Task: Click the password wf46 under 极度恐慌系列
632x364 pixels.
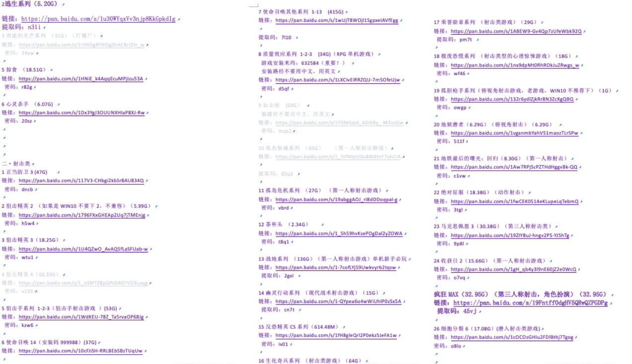Action: tap(460, 73)
